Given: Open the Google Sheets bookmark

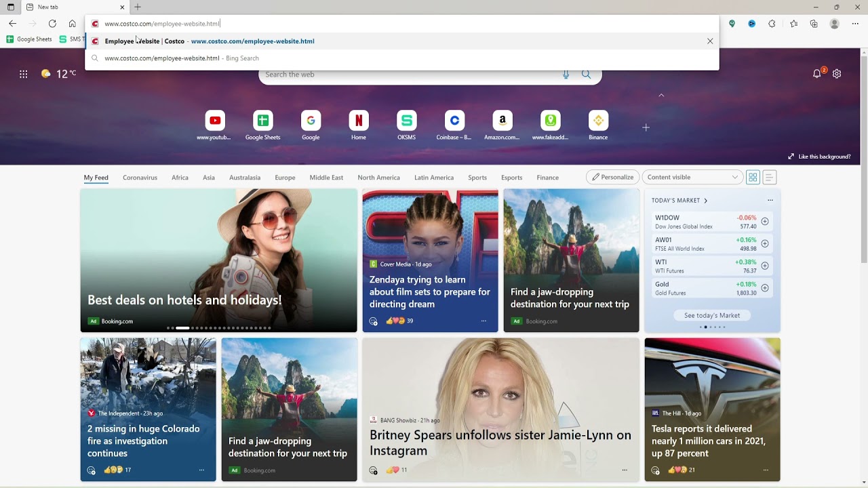Looking at the screenshot, I should 29,39.
